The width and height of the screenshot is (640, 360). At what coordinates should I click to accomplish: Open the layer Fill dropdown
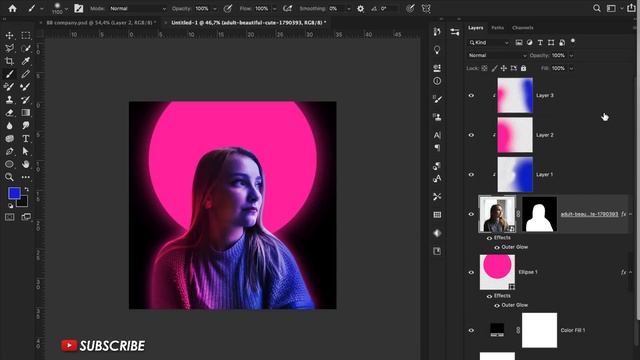(x=571, y=69)
